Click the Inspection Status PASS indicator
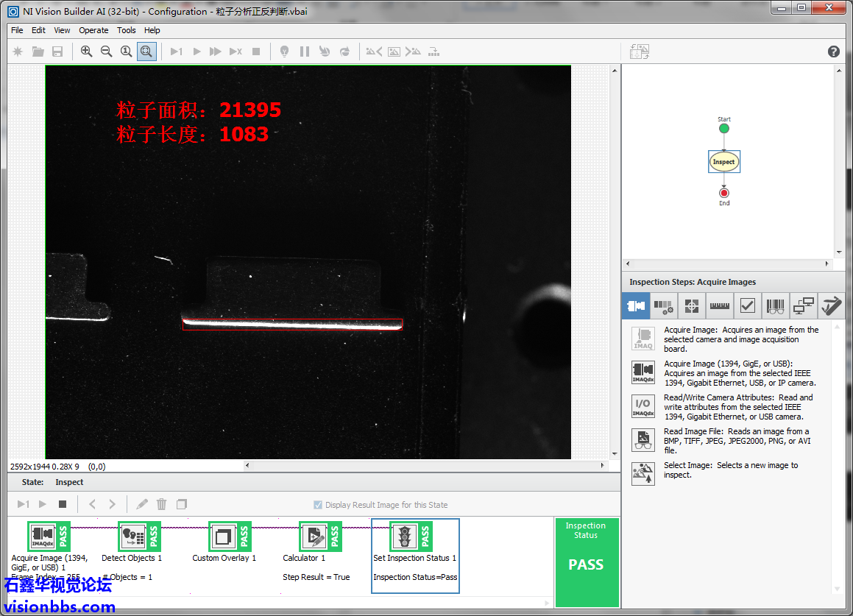Screen dimensions: 853x616 pos(586,564)
